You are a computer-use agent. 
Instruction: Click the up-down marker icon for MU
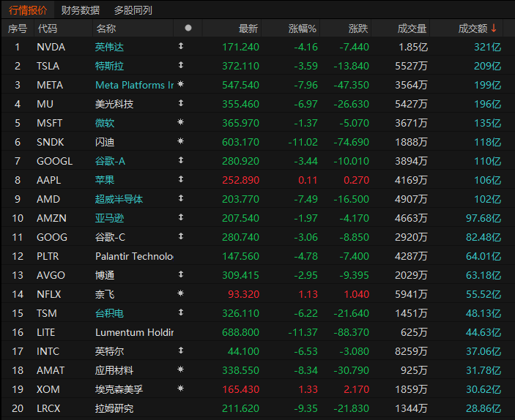(181, 103)
